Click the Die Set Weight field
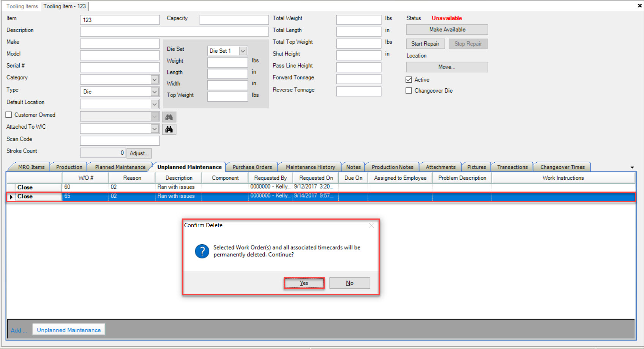 pos(227,63)
